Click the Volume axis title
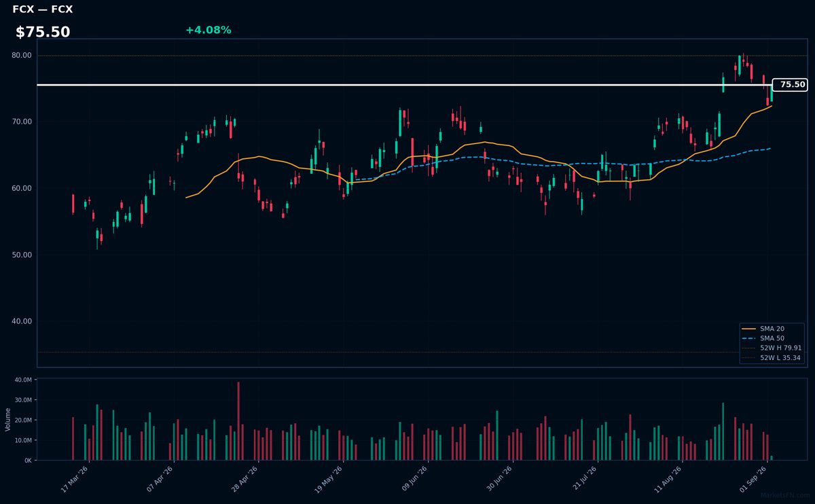 click(x=7, y=419)
